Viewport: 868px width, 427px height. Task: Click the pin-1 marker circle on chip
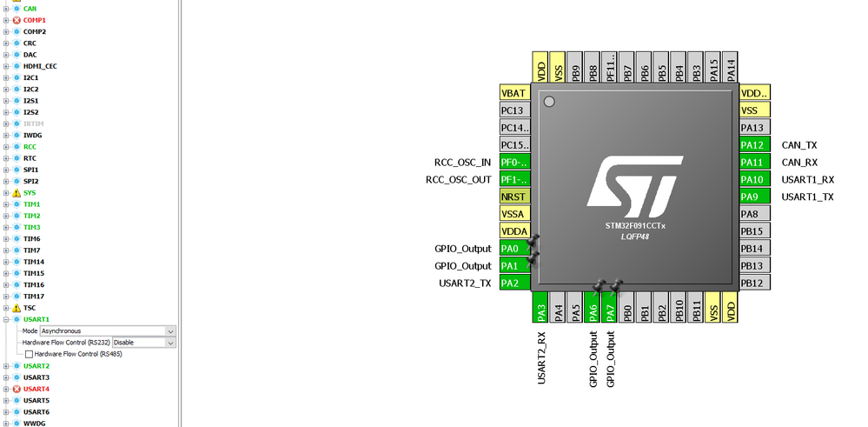pyautogui.click(x=549, y=102)
